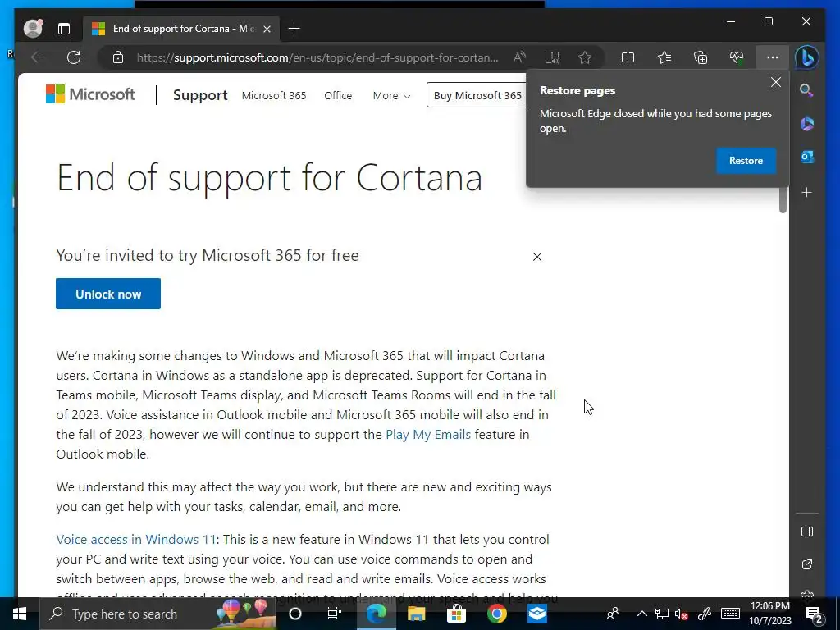This screenshot has width=840, height=630.
Task: Open sidebar Search icon
Action: coord(807,90)
